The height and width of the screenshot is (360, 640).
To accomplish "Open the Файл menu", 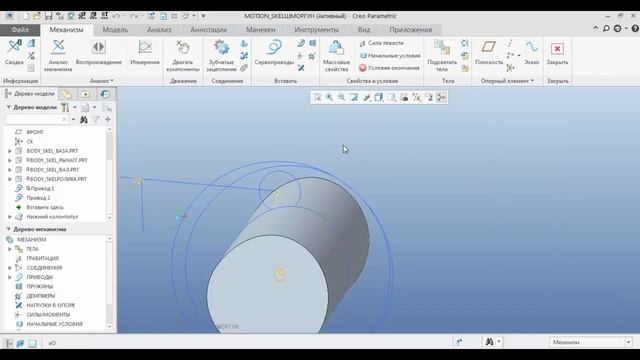I will click(20, 30).
